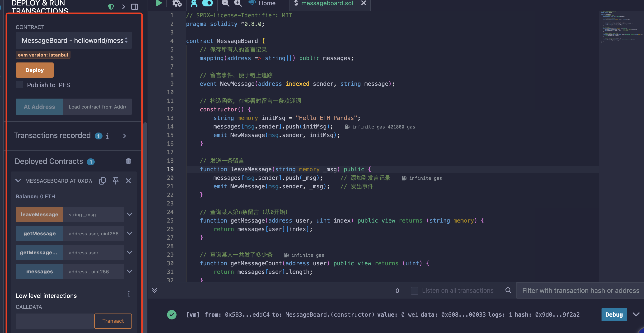Focus the transaction hash filter field

(580, 290)
